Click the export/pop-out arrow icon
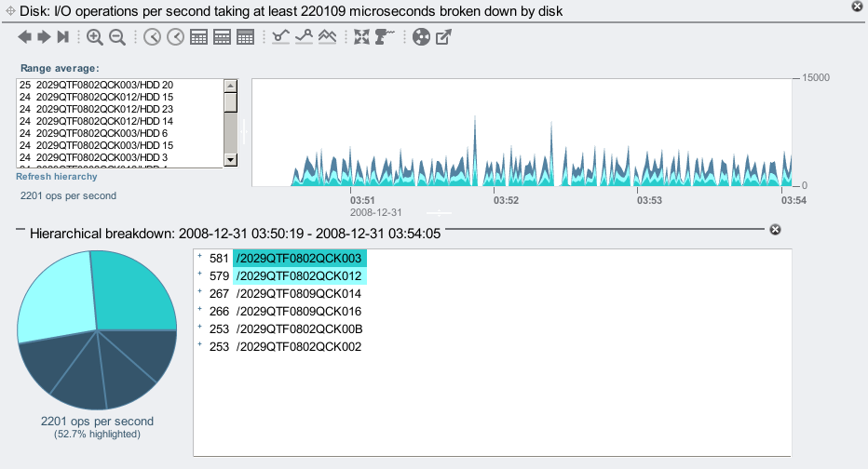868x469 pixels. (444, 37)
